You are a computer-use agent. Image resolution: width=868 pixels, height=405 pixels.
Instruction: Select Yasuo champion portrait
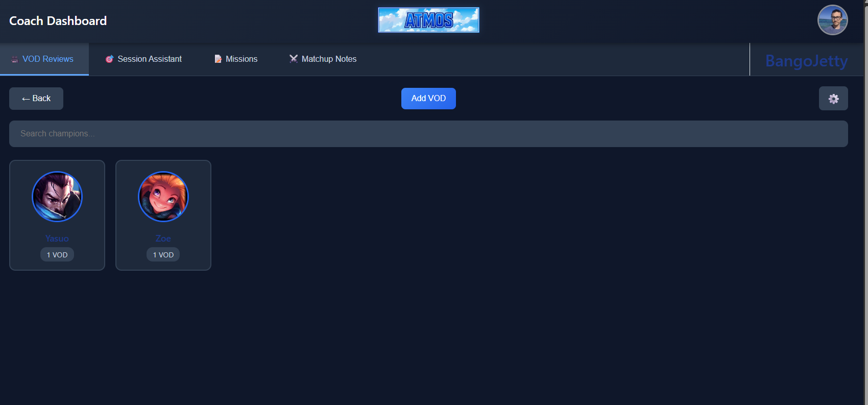tap(57, 197)
